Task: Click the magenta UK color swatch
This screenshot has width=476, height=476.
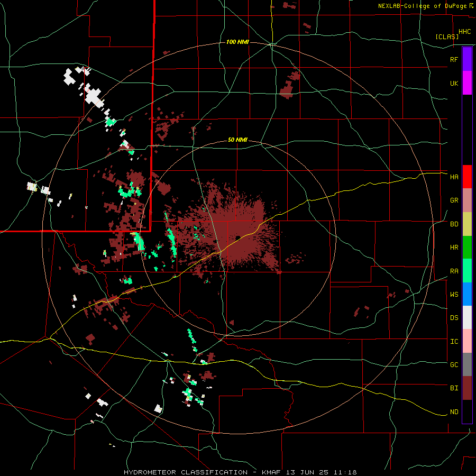Action: tap(467, 83)
